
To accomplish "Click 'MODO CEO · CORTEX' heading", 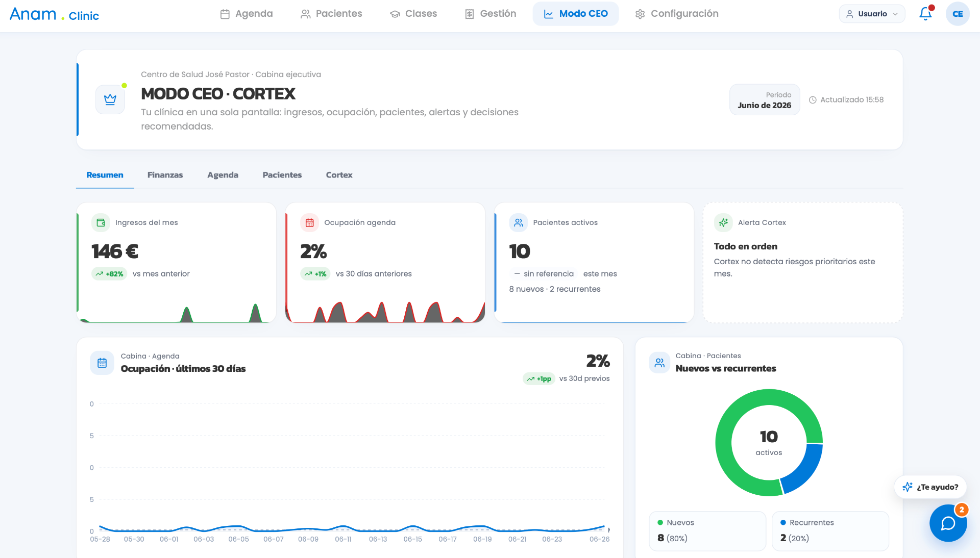I will tap(218, 94).
